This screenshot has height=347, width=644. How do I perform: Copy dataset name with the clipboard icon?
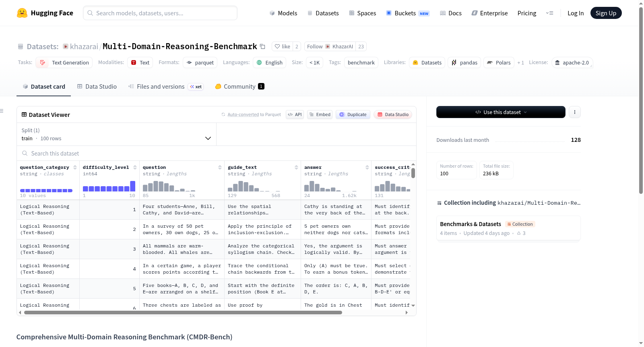click(262, 46)
